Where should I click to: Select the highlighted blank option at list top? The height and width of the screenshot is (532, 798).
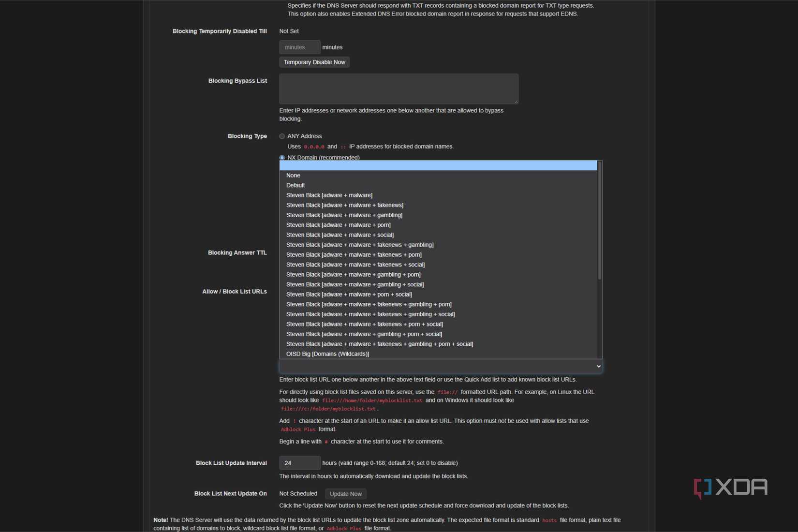tap(438, 165)
